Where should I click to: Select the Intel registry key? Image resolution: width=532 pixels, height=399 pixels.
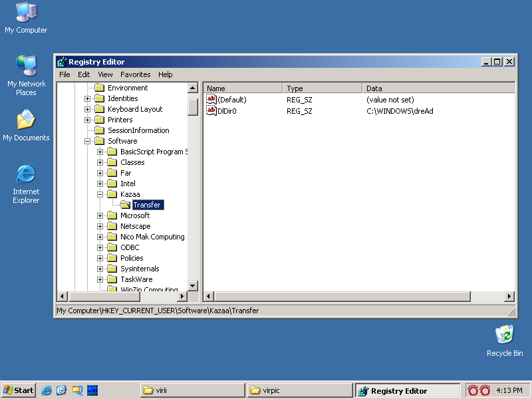point(128,184)
